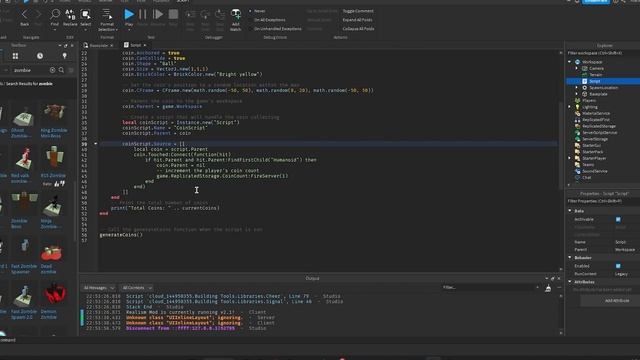Toggle the Archivable checkbox
The width and height of the screenshot is (640, 360).
618,219
